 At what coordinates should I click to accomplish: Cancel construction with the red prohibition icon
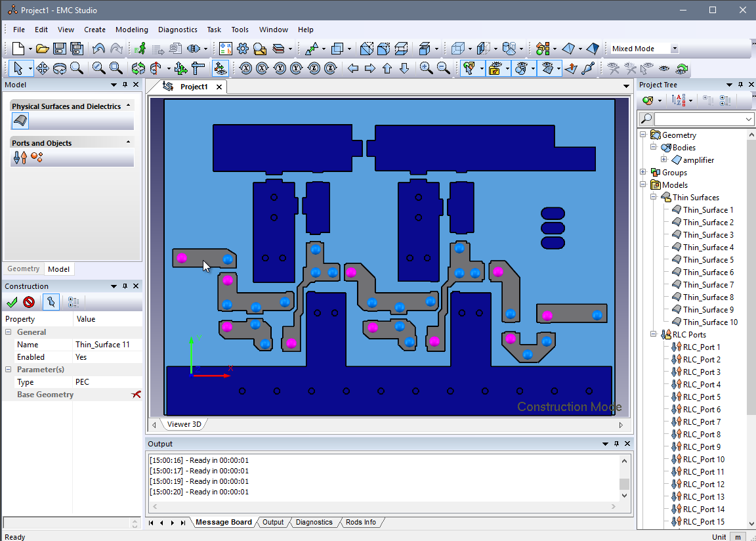[29, 302]
